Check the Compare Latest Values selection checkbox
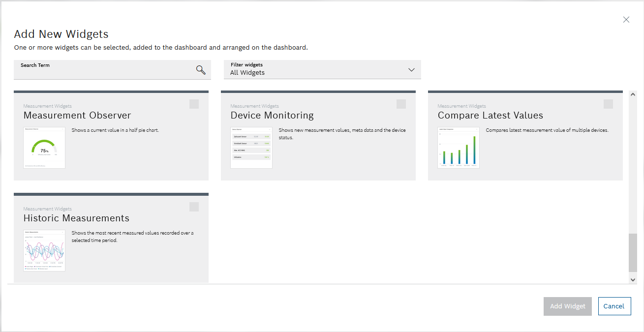Viewport: 644px width, 332px height. click(x=608, y=104)
